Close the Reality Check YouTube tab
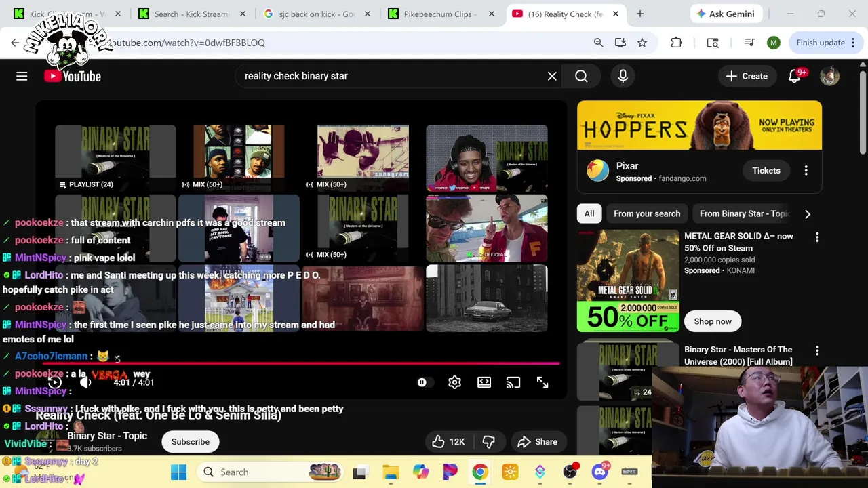 tap(616, 14)
